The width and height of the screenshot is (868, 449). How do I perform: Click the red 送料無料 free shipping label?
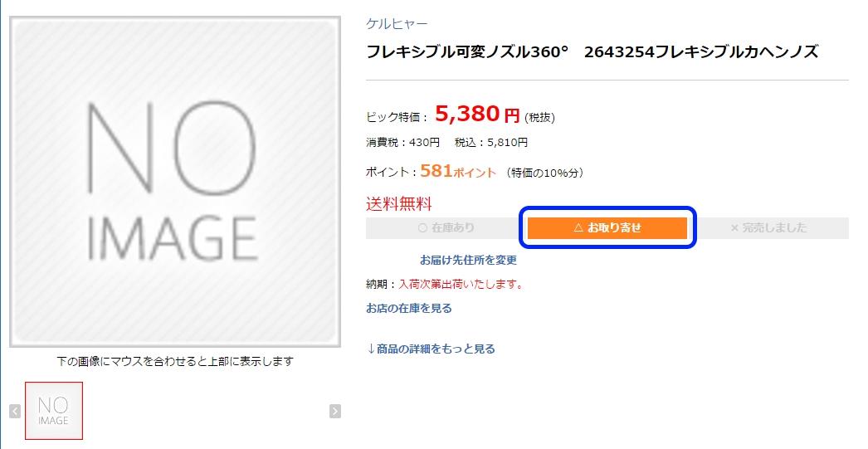(398, 203)
